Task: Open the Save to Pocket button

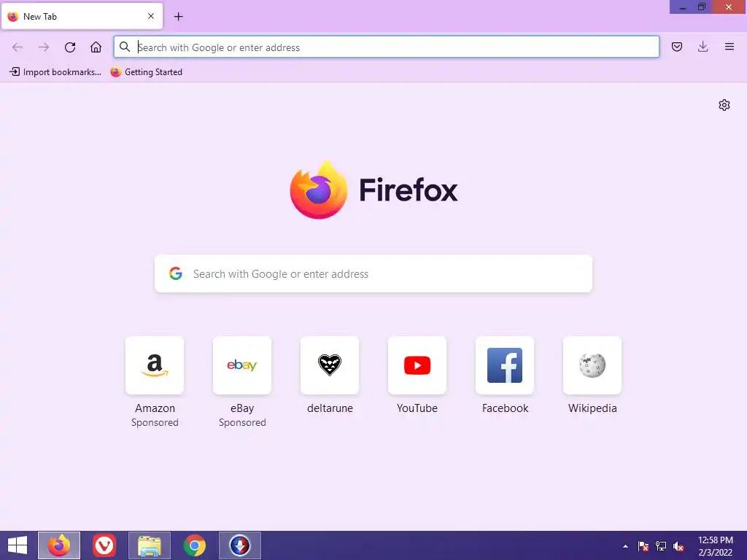Action: coord(677,47)
